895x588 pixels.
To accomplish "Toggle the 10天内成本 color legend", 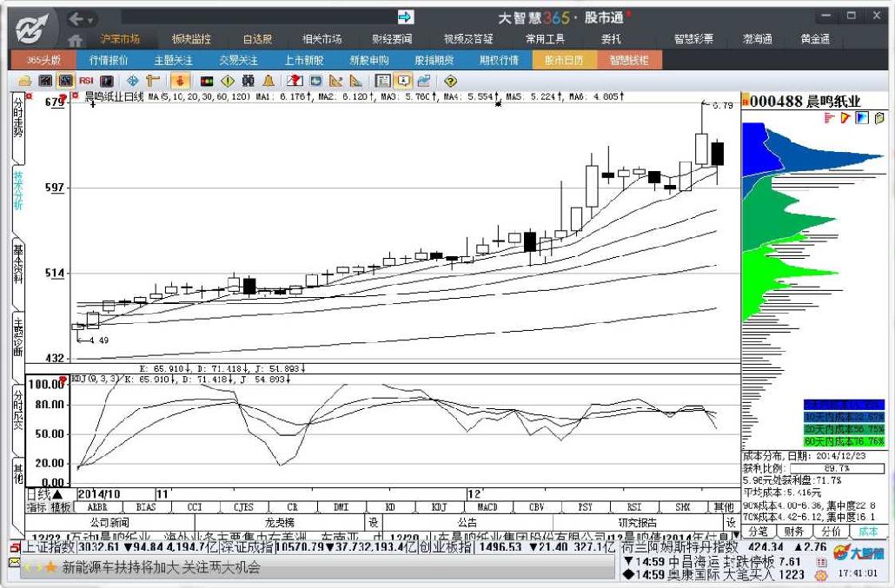I will pyautogui.click(x=844, y=417).
